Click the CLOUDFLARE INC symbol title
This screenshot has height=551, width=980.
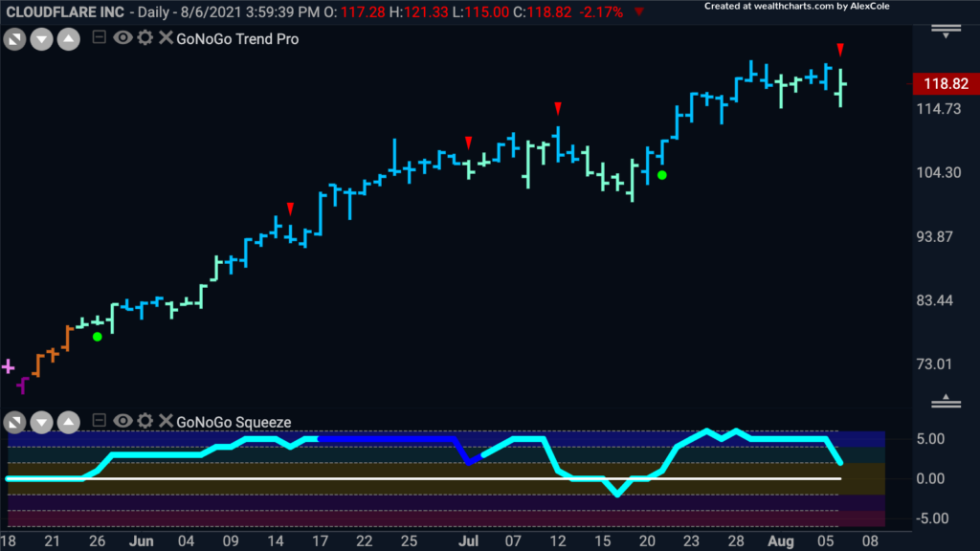65,11
